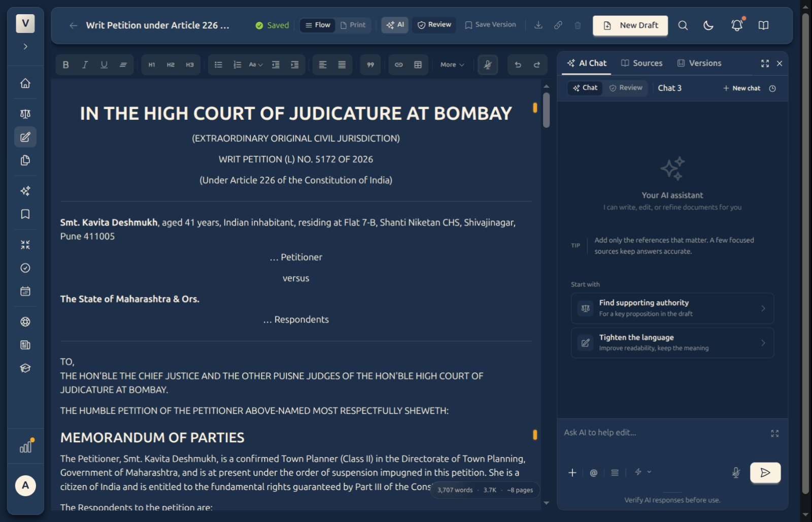Open the search magnifier in the header
The image size is (812, 522).
(x=683, y=25)
